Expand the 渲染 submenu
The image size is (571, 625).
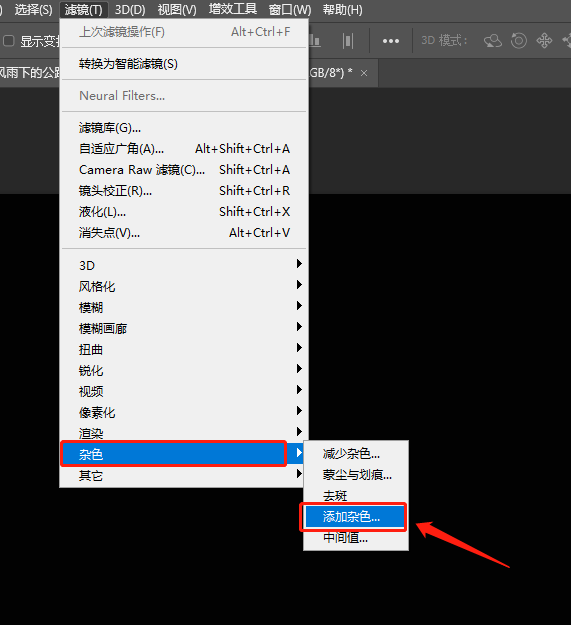(184, 433)
